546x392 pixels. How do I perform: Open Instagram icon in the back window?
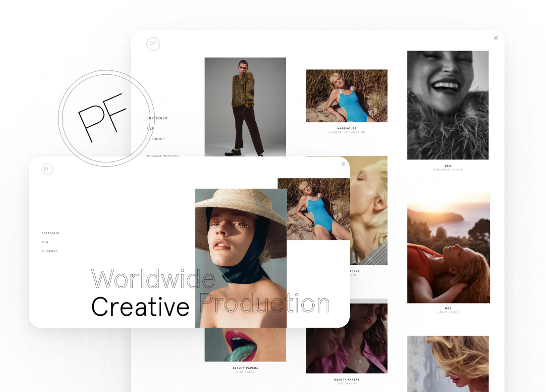coord(496,38)
